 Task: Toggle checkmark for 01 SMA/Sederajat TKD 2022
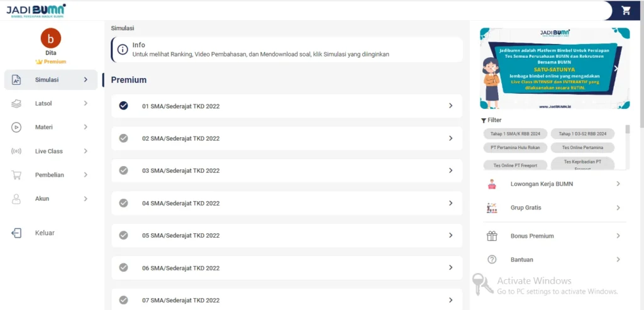coord(123,106)
